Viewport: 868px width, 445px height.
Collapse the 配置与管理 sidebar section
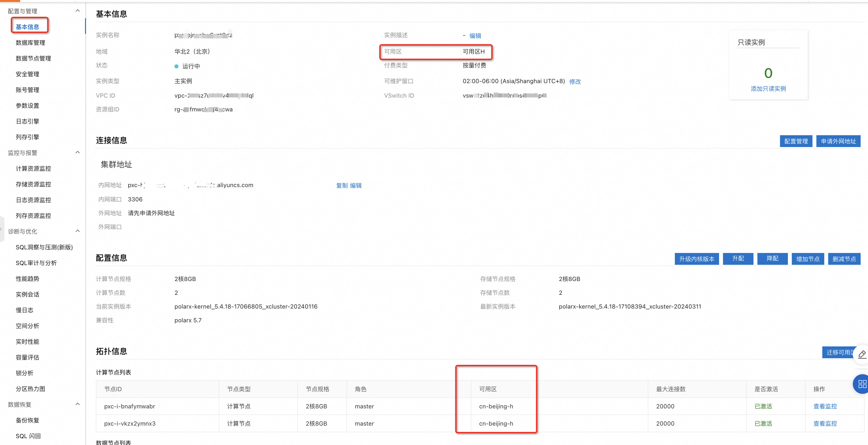pos(77,11)
